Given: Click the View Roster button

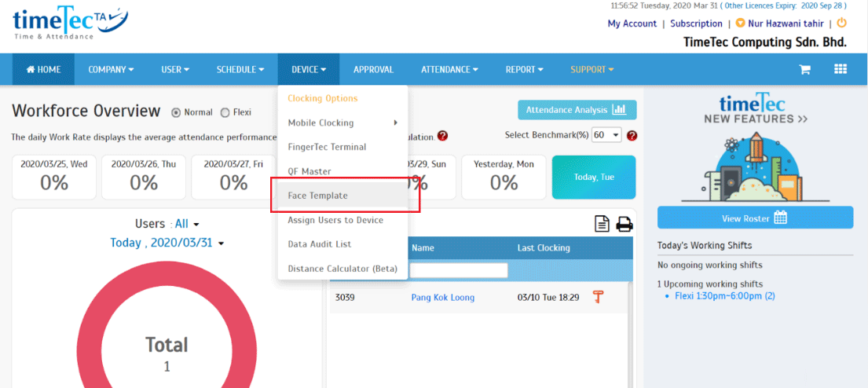Looking at the screenshot, I should click(755, 218).
